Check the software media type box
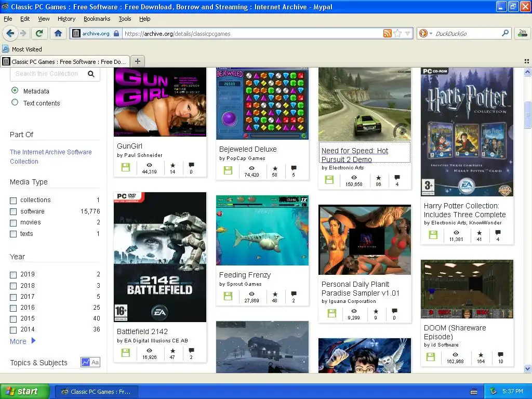 click(x=13, y=212)
